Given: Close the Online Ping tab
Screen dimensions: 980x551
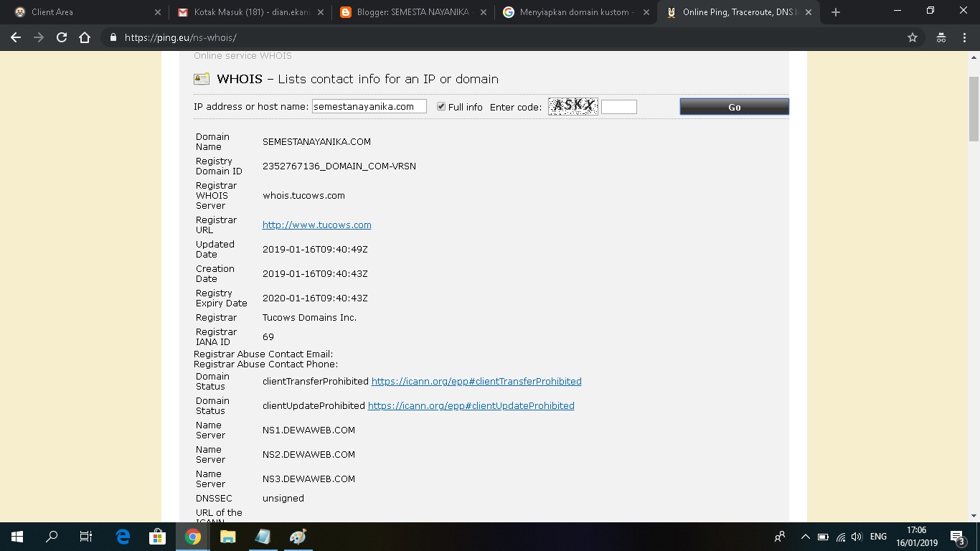Looking at the screenshot, I should click(809, 12).
